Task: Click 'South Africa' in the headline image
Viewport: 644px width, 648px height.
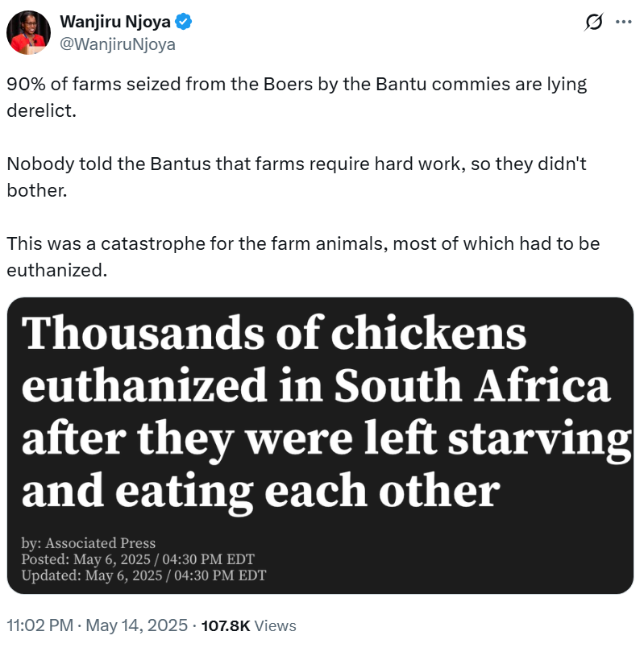Action: [x=472, y=388]
